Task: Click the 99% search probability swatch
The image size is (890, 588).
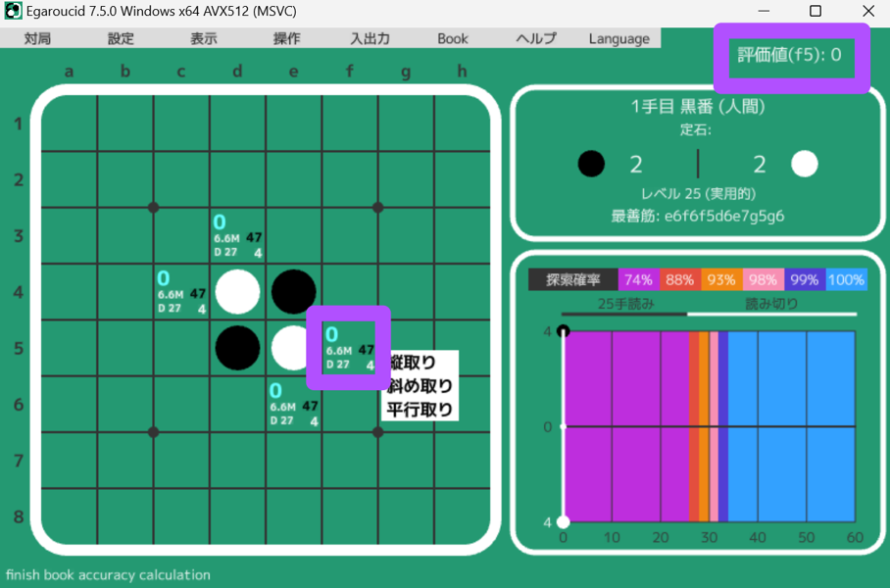Action: 805,280
